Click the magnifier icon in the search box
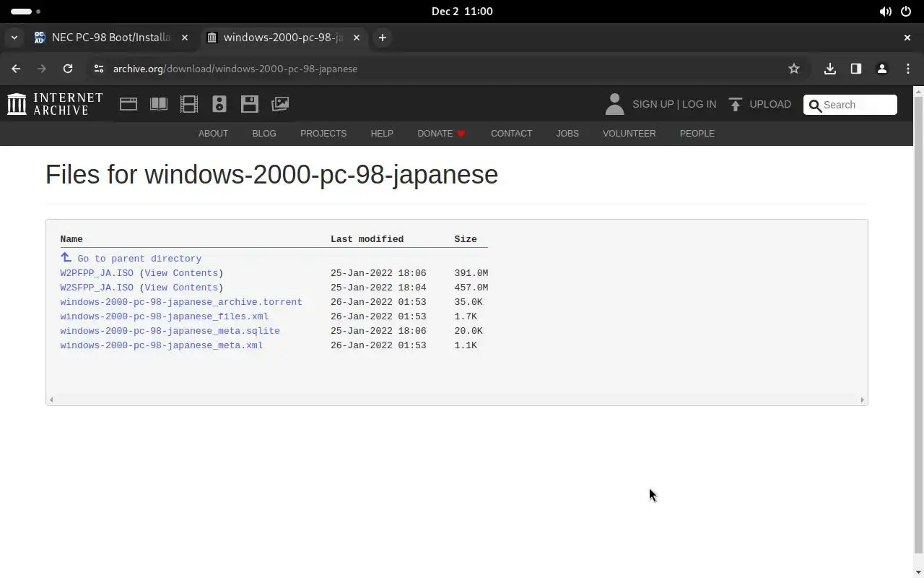The height and width of the screenshot is (578, 924). 816,105
